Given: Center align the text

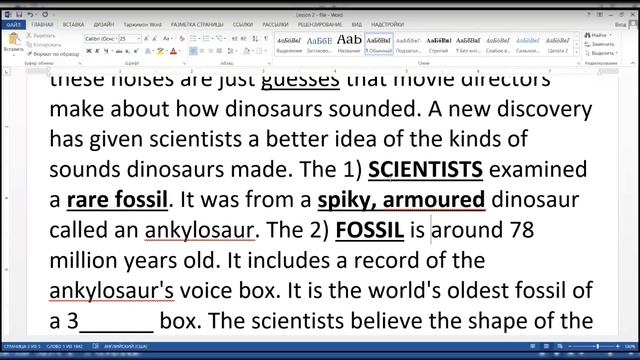Looking at the screenshot, I should pyautogui.click(x=202, y=51).
